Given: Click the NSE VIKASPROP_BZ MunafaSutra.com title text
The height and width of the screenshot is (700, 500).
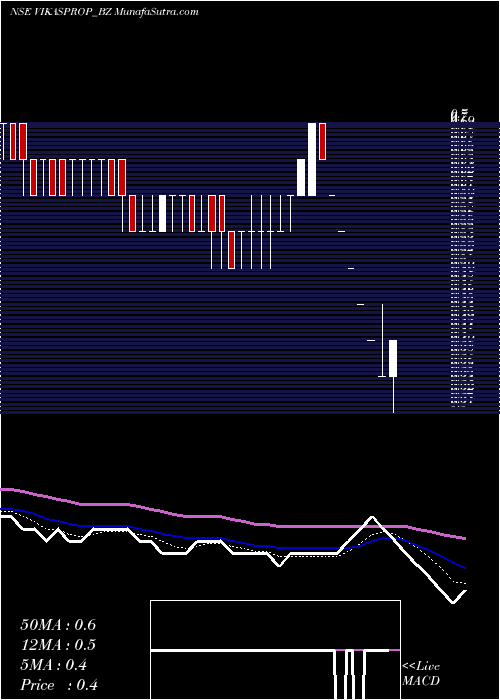Looking at the screenshot, I should click(104, 12).
